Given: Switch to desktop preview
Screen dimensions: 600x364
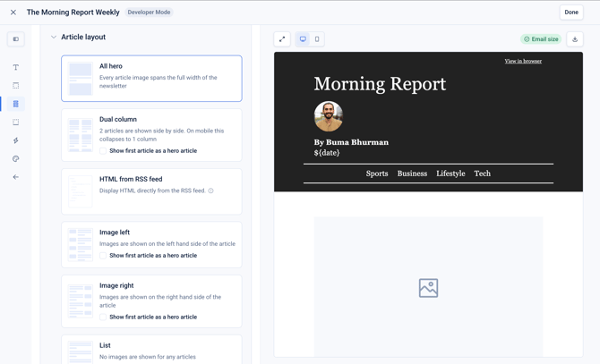Looking at the screenshot, I should coord(303,39).
